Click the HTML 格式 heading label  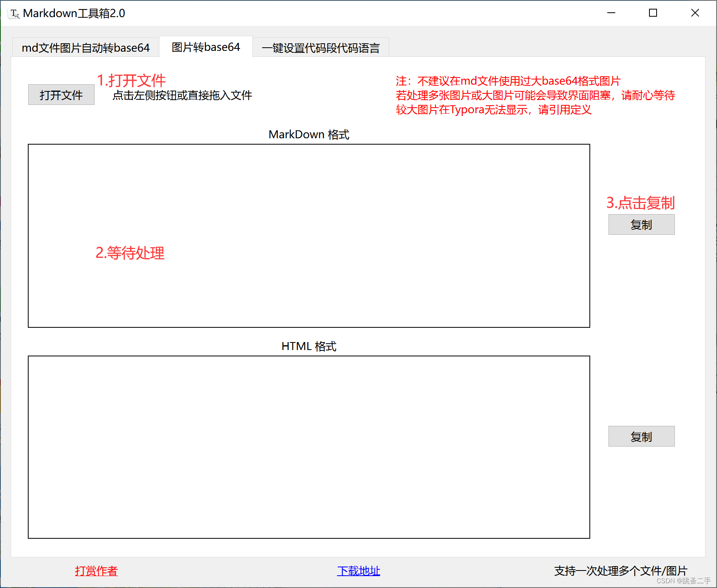(x=308, y=346)
